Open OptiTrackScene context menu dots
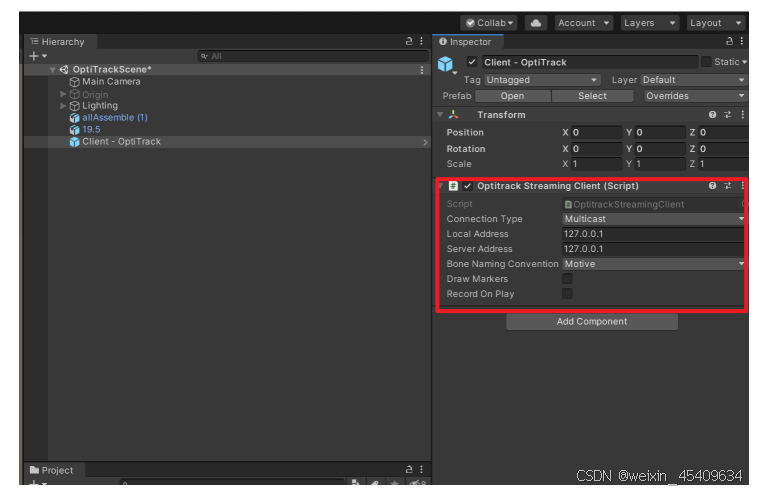 422,70
